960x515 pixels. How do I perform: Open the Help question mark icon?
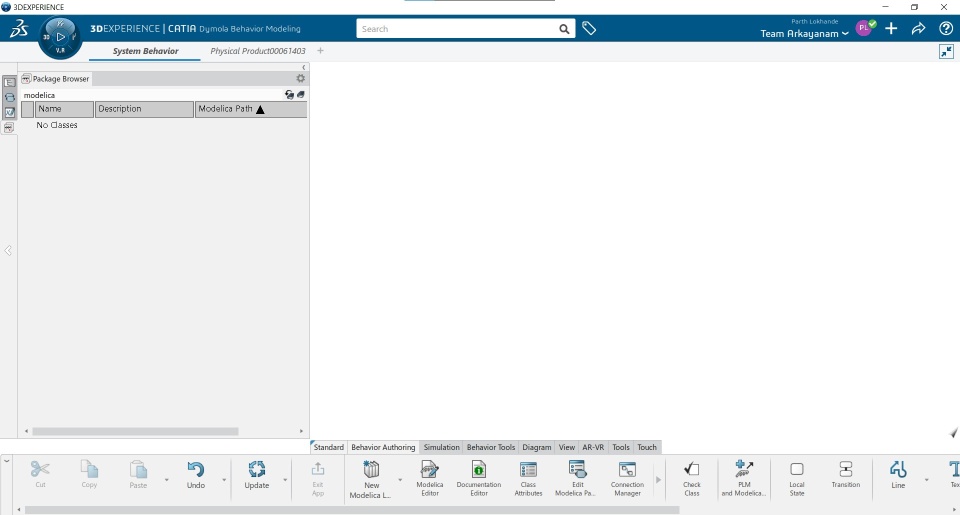click(945, 28)
